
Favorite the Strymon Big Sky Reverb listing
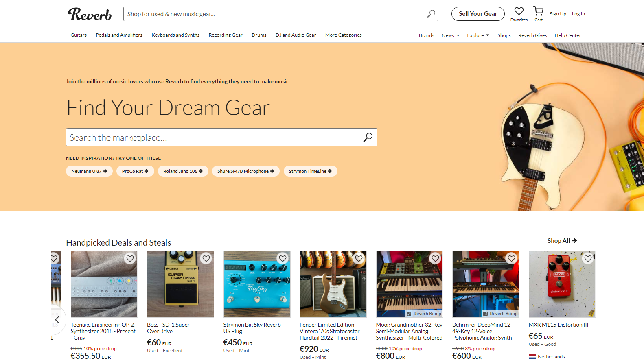[x=283, y=258]
